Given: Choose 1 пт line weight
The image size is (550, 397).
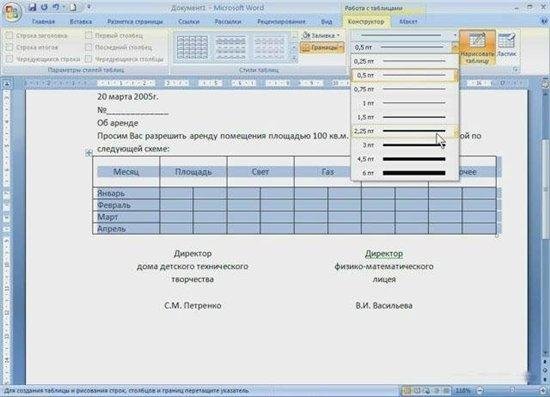Looking at the screenshot, I should (404, 103).
